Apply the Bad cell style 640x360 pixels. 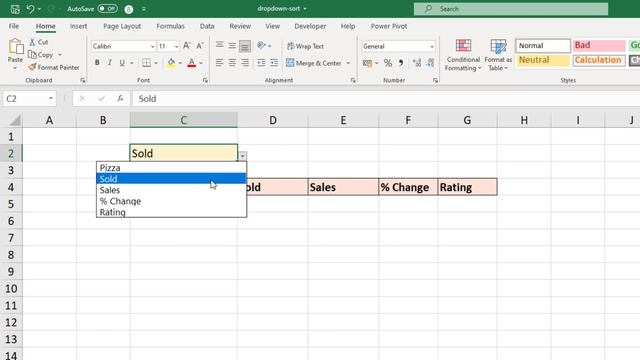coord(599,46)
